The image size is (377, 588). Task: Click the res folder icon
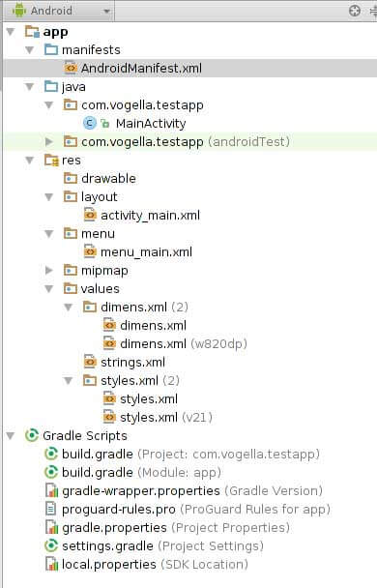51,161
